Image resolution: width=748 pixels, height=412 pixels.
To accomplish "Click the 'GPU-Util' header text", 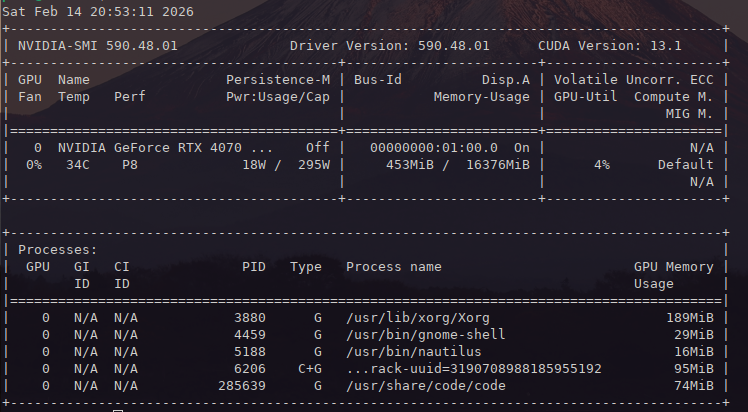I will click(x=585, y=97).
